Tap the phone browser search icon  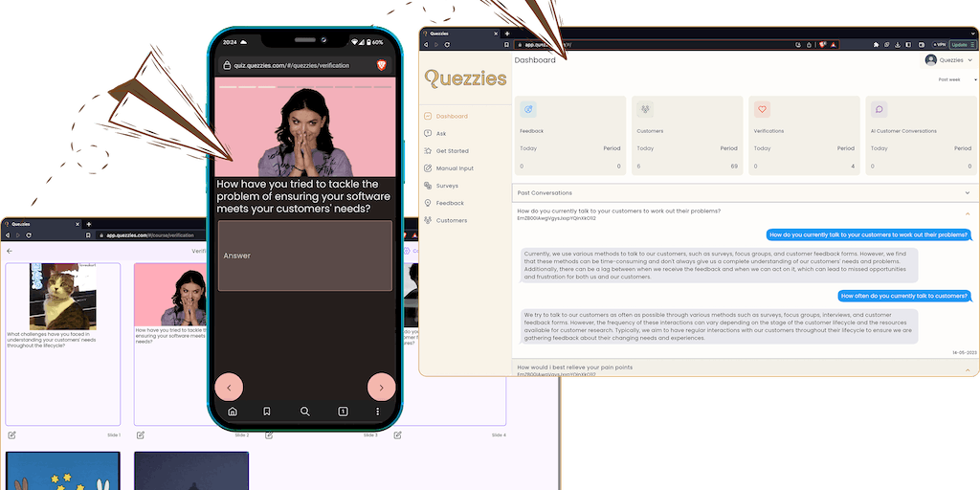(305, 412)
